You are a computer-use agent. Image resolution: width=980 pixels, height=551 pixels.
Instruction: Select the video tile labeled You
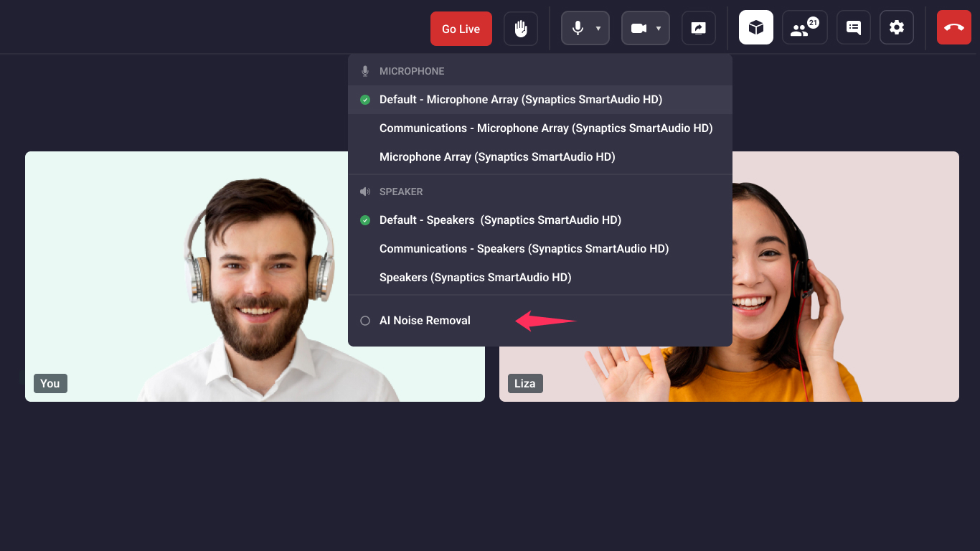coord(255,276)
